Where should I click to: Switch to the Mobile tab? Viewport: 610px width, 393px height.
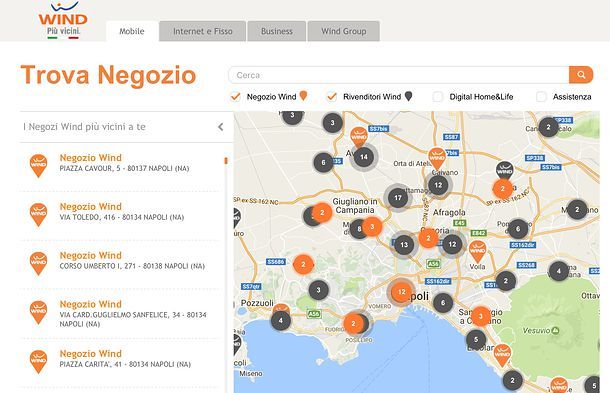[x=132, y=31]
